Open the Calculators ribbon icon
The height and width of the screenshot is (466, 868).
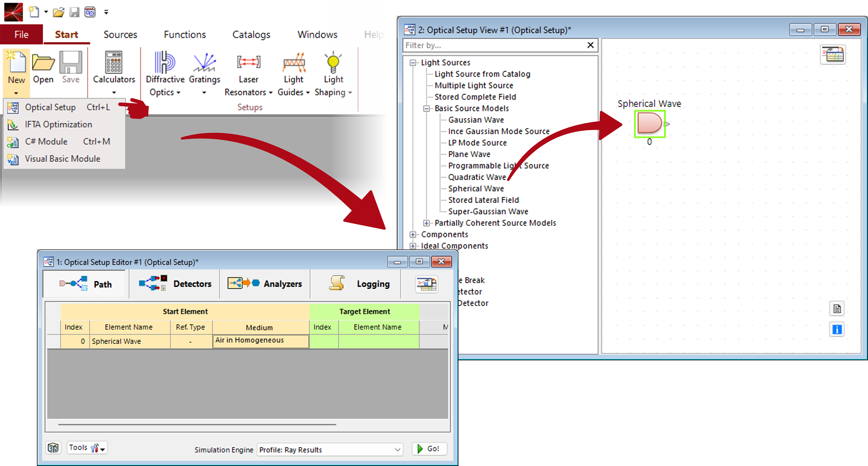coord(114,62)
